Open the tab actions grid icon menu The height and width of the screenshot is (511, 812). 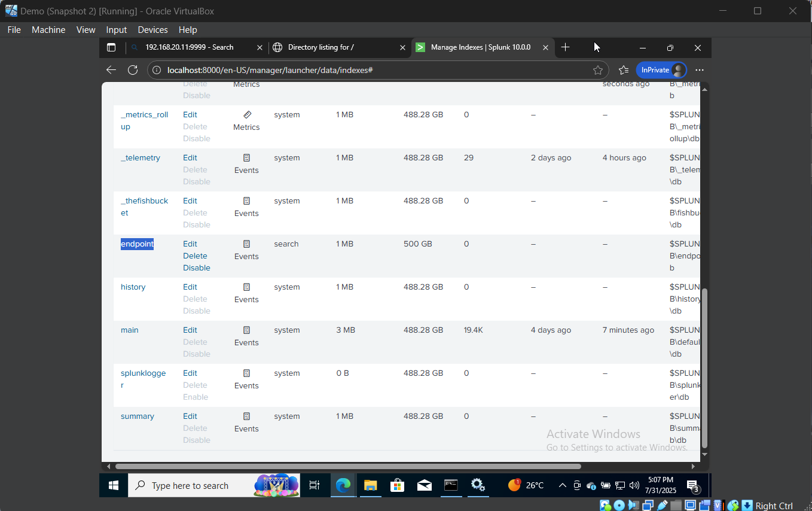pyautogui.click(x=111, y=47)
